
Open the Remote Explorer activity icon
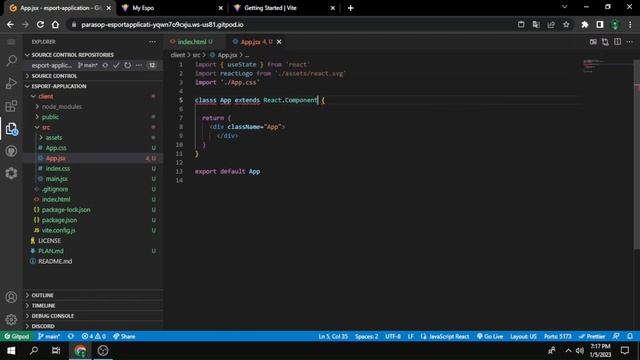[11, 173]
